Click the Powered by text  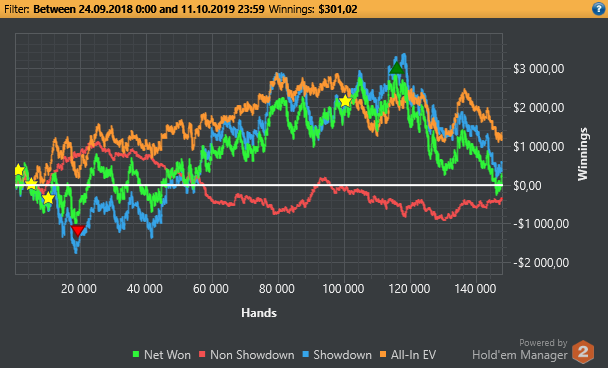[543, 343]
